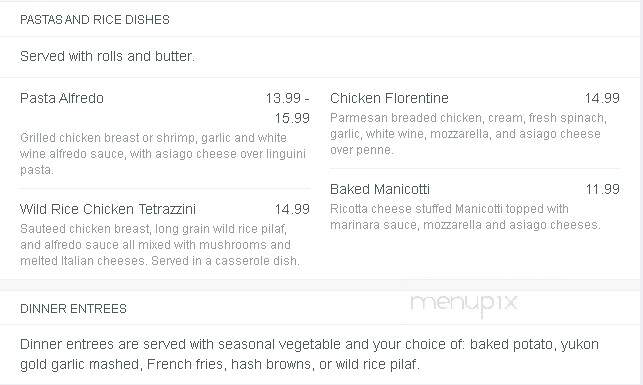
Task: Click the Pastas and Rice Dishes heading
Action: [x=95, y=20]
